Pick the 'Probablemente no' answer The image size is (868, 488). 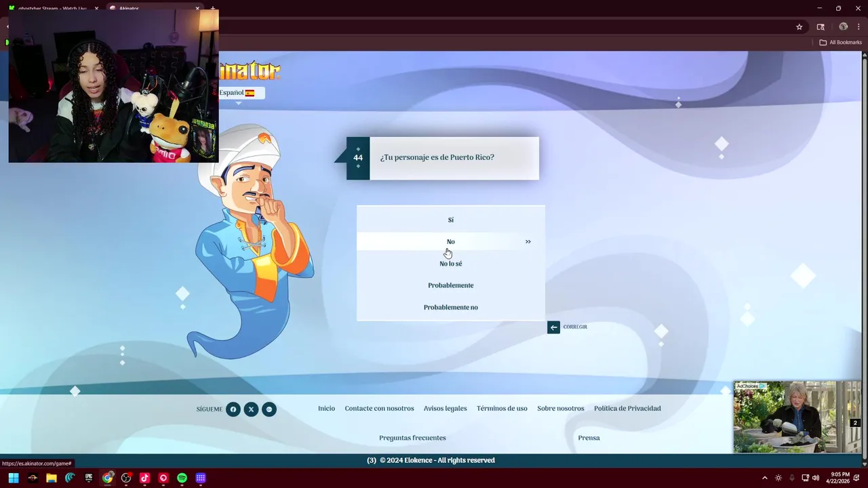(450, 307)
